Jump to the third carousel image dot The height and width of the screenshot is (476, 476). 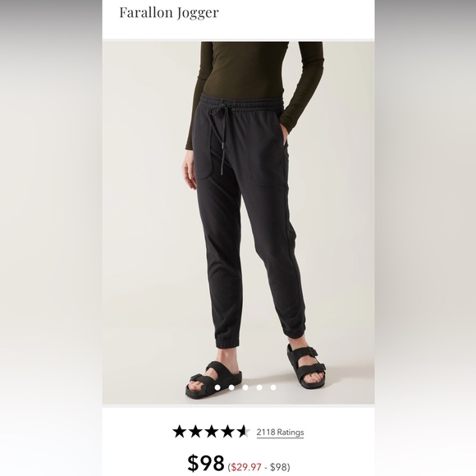point(245,387)
